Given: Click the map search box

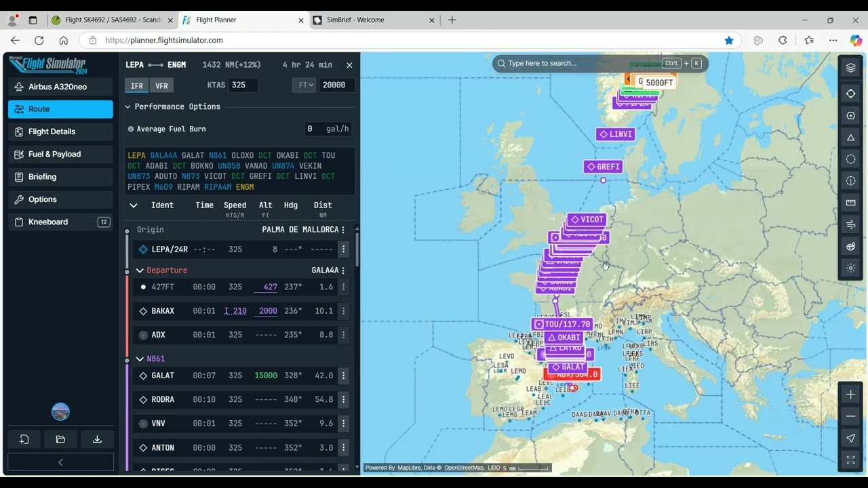Looking at the screenshot, I should pos(600,64).
